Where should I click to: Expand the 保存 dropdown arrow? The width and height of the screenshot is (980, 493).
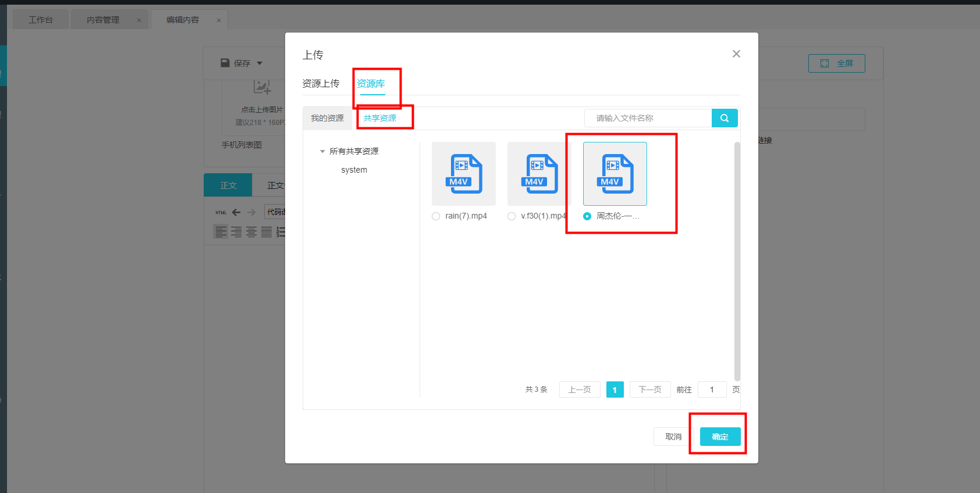click(x=260, y=63)
